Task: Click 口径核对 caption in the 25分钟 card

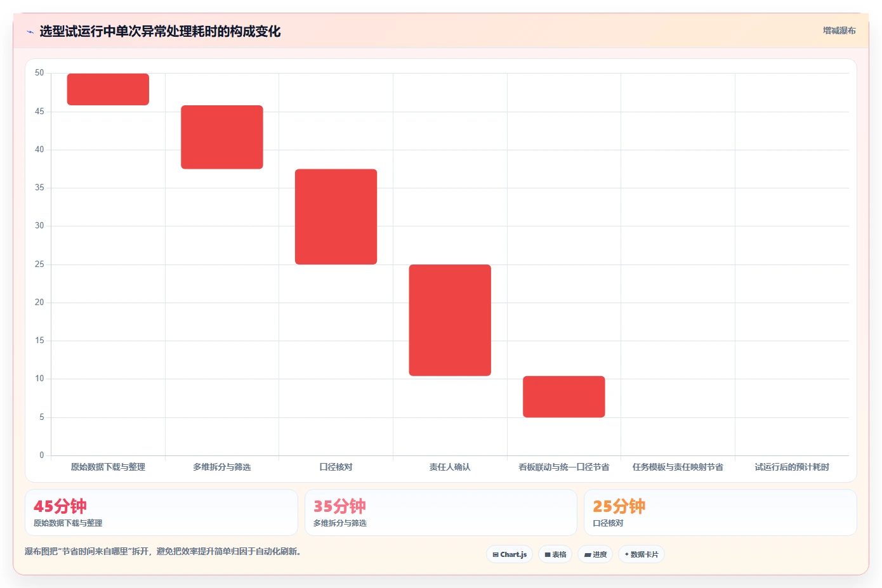Action: coord(608,523)
